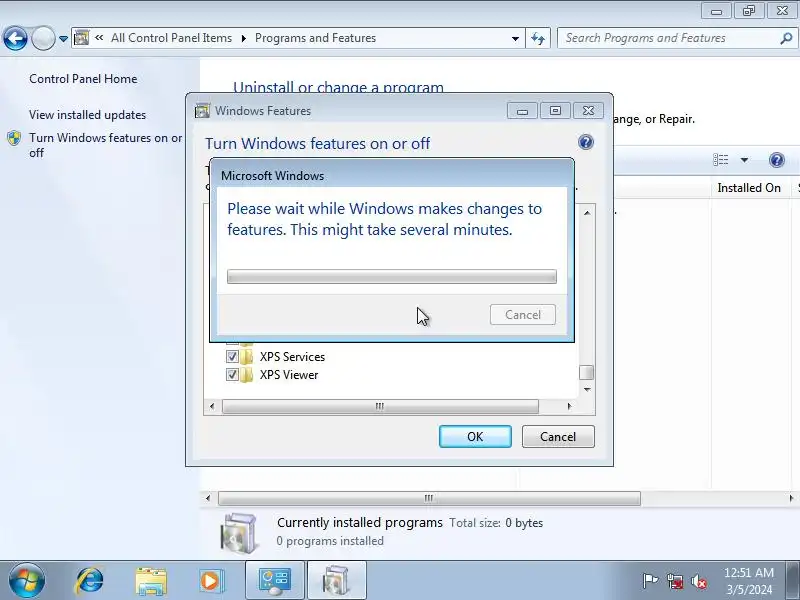
Task: Open the view options dropdown arrow
Action: click(744, 160)
